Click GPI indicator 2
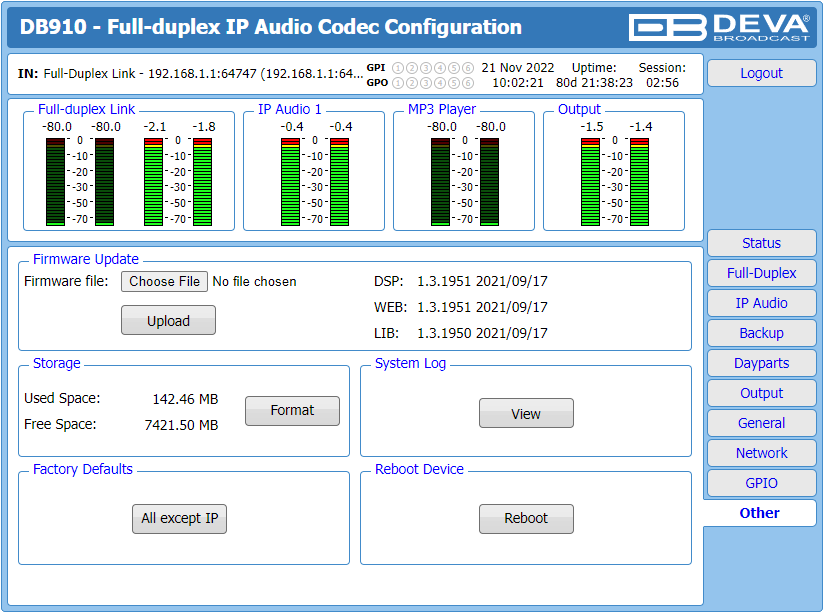This screenshot has height=613, width=824. point(412,68)
